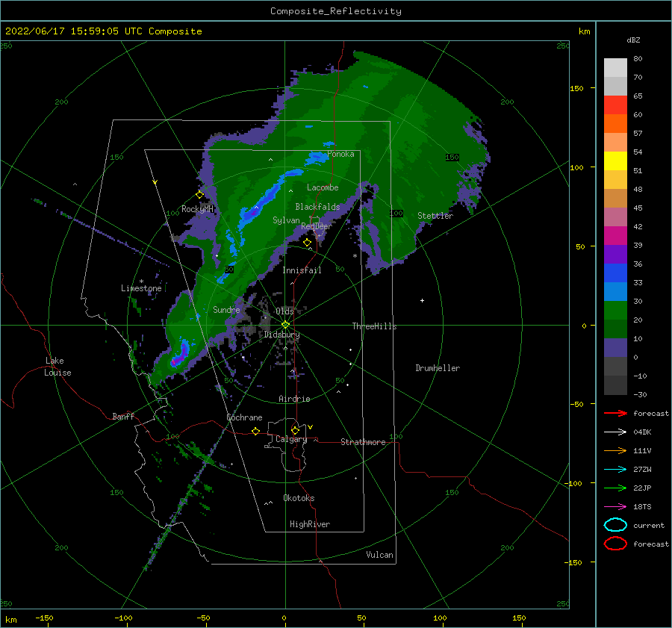Click the orange 111V arrow icon

point(615,450)
